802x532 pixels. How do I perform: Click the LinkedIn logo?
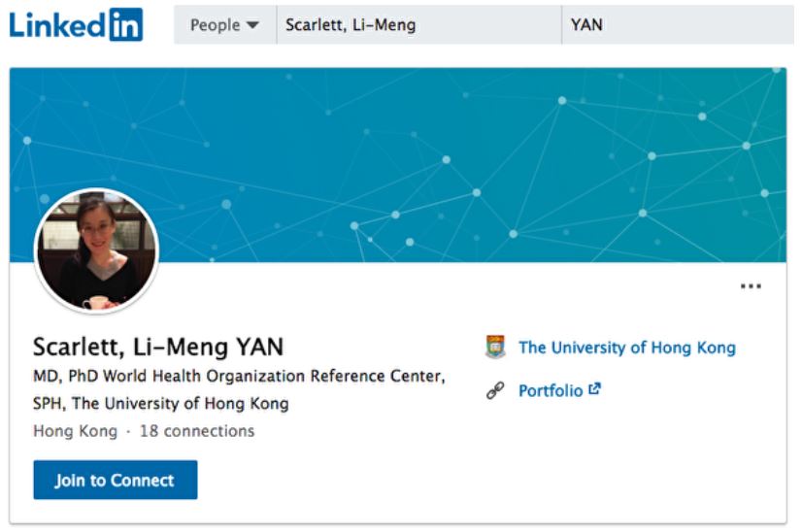(x=76, y=24)
